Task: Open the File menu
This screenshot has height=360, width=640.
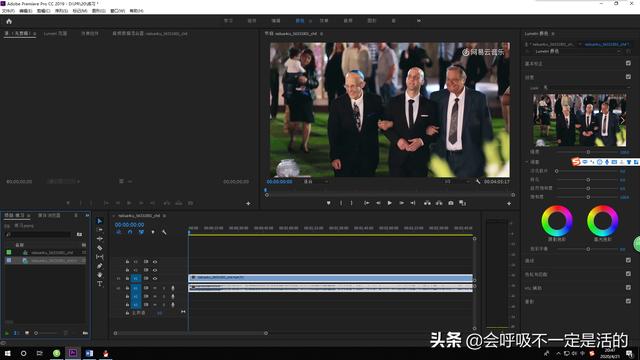Action: point(9,11)
